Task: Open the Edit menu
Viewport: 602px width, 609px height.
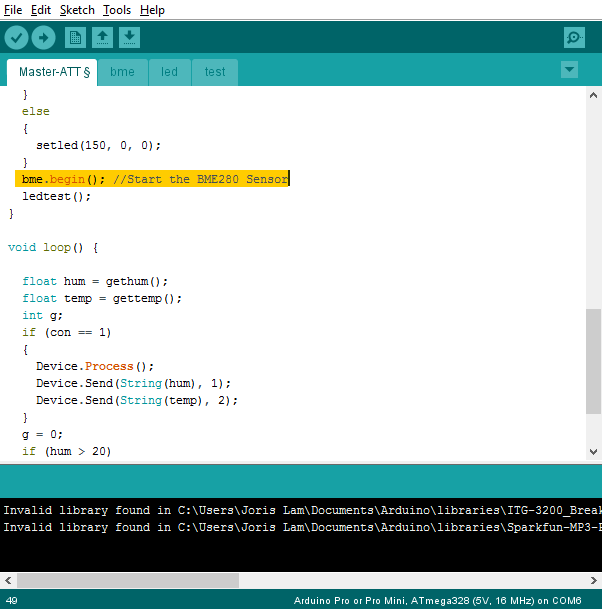Action: [x=41, y=10]
